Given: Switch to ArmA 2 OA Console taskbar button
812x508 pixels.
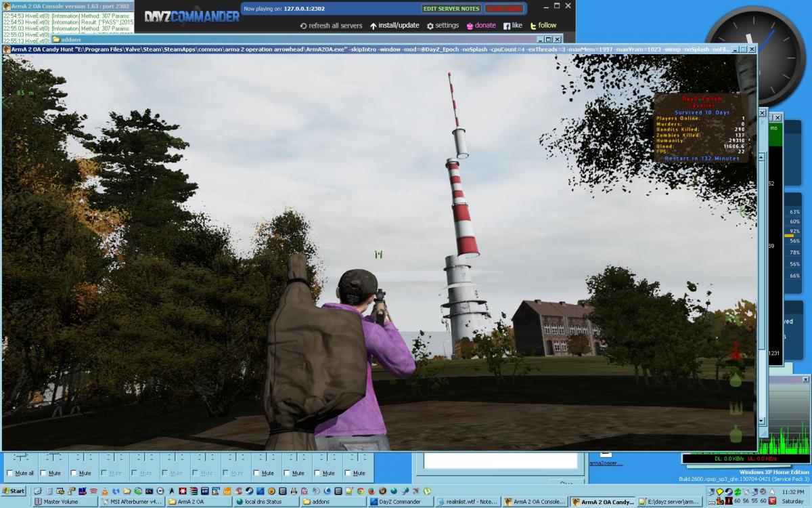Looking at the screenshot, I should pos(535,502).
